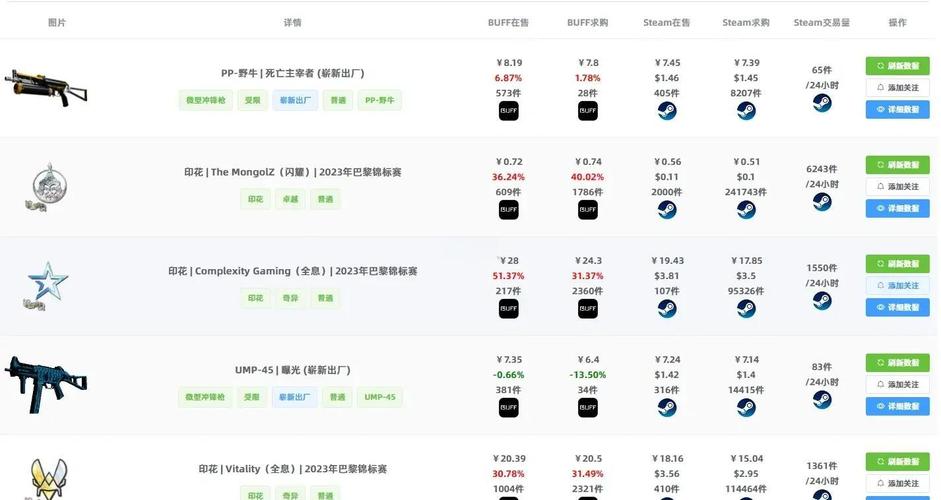Click Steam在售 icon in Complexity Gaming row
Viewport: 941px width, 500px height.
(667, 309)
